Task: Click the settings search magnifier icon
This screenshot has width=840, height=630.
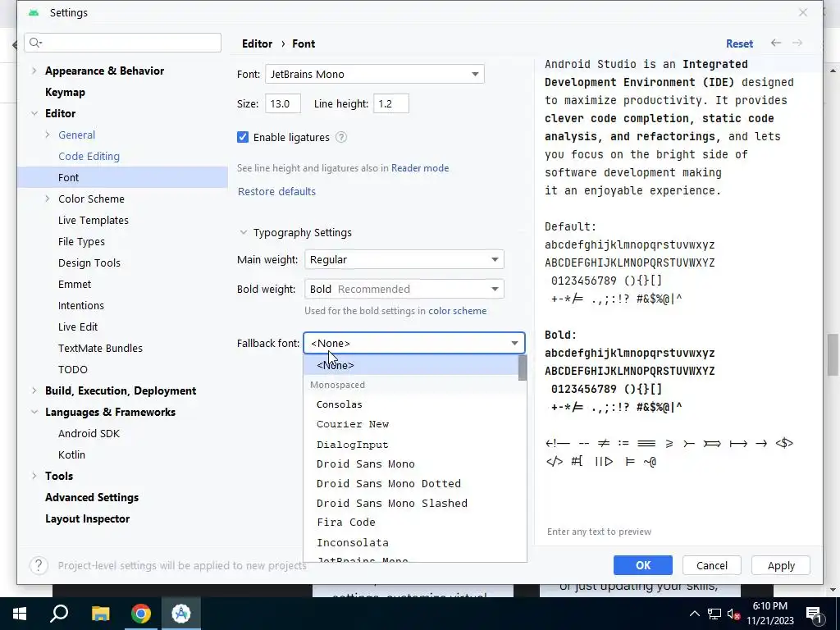Action: (x=35, y=43)
